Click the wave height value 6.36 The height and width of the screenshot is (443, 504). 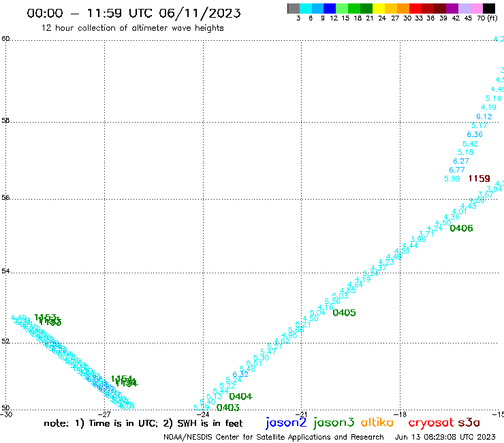pos(475,134)
